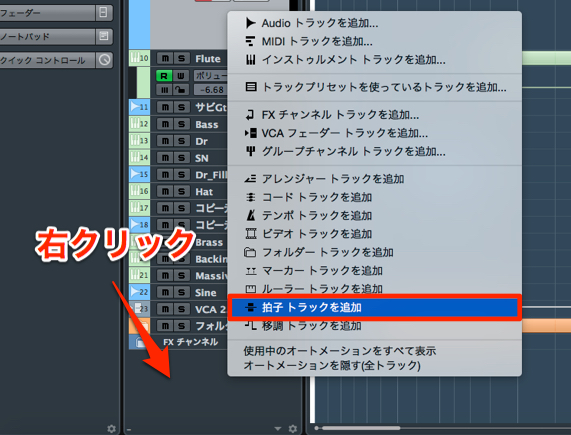Mute the SN track
Viewport: 571px width, 435px height.
165,158
